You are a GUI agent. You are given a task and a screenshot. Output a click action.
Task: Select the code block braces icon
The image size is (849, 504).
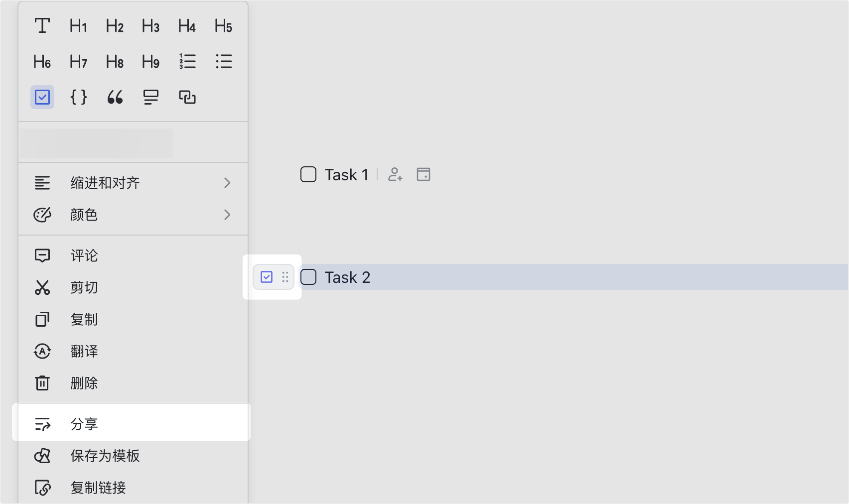(78, 97)
